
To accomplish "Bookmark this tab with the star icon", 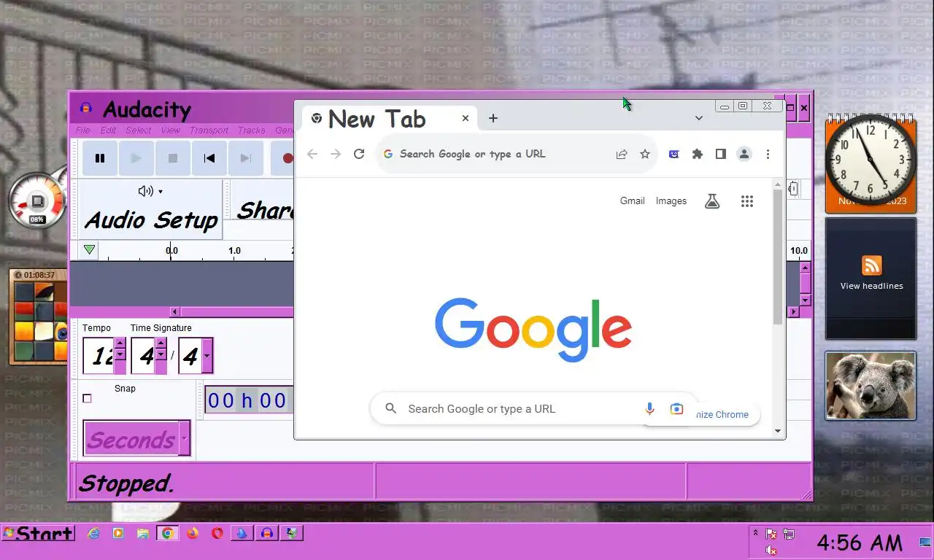I will 645,154.
